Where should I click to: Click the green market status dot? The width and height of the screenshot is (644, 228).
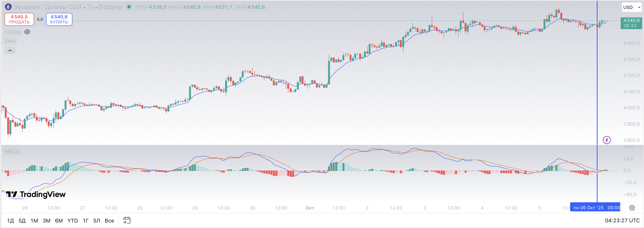[x=129, y=7]
